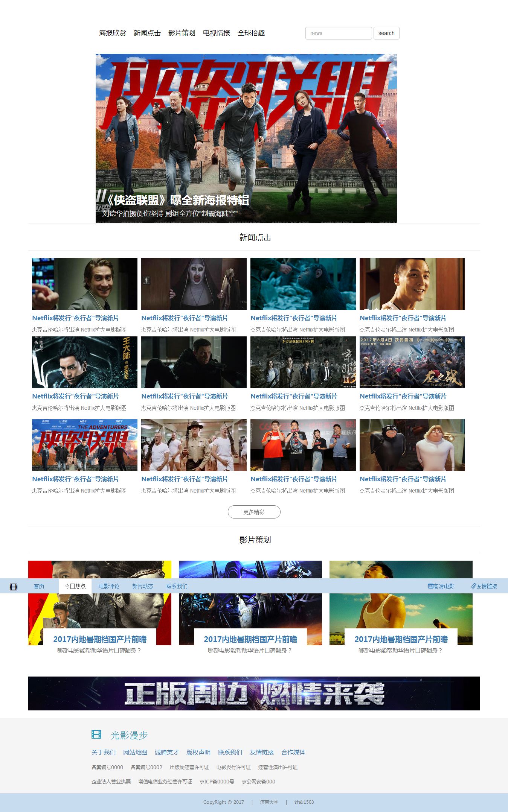Screen dimensions: 508x812
Task: Open 友情链接 footer link
Action: (x=262, y=752)
